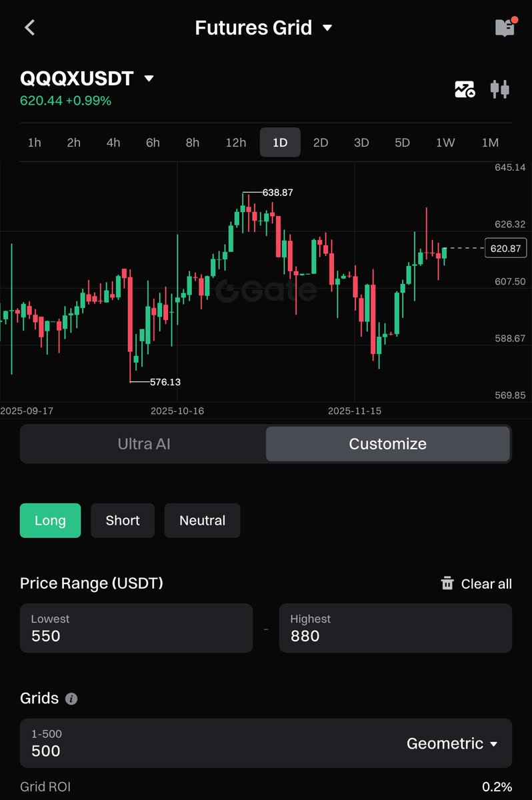Choose the Short direction
The image size is (532, 800).
pos(123,521)
